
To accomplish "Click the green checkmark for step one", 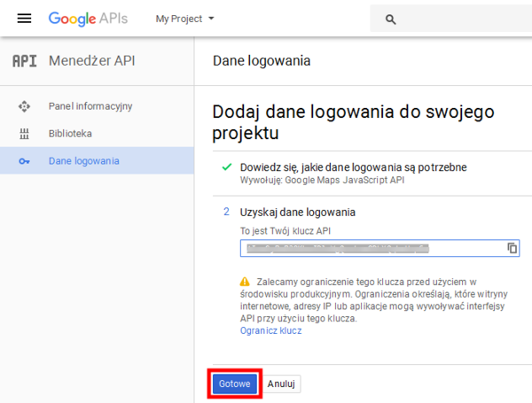I will coord(227,167).
